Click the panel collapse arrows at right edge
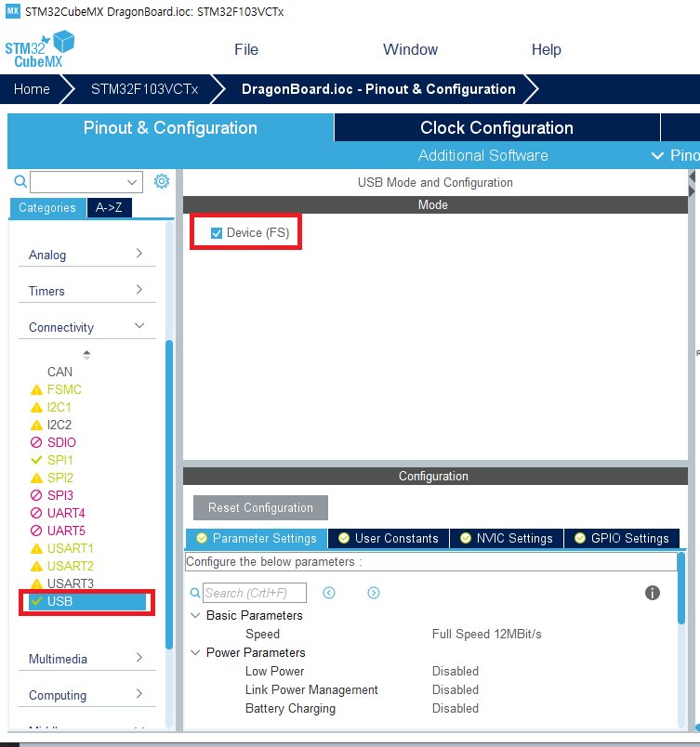700x747 pixels. pyautogui.click(x=693, y=184)
